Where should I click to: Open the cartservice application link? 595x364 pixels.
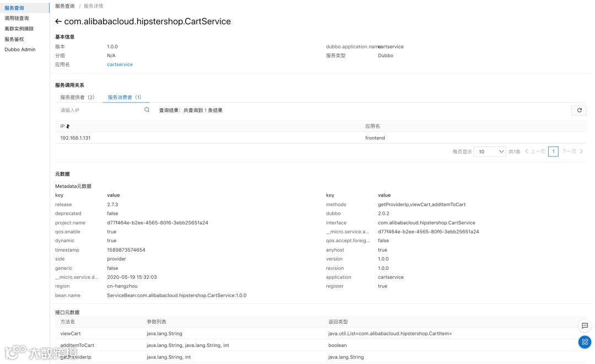(x=120, y=64)
